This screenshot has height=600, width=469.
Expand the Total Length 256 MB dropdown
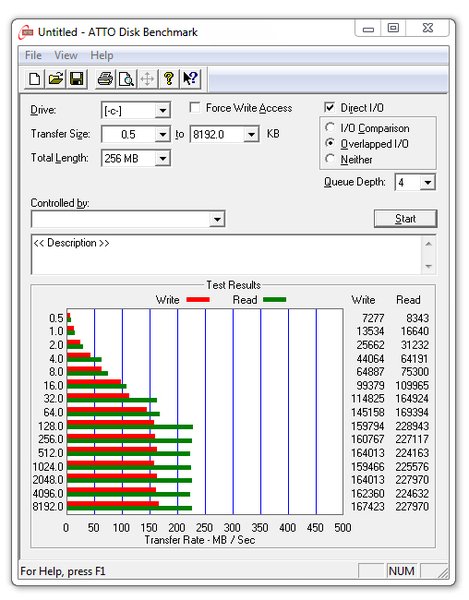pyautogui.click(x=163, y=158)
